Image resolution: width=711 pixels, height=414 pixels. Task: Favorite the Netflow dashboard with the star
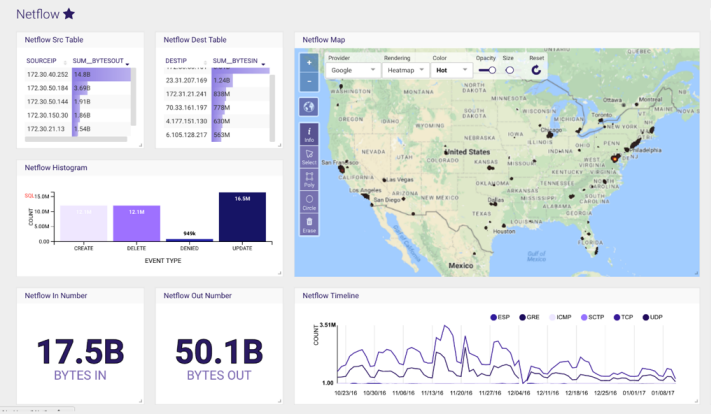click(x=68, y=14)
